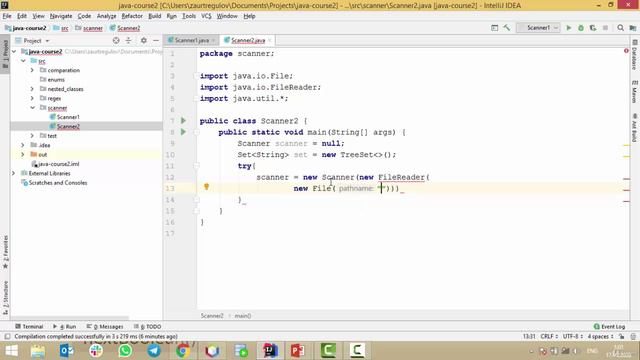Click the Stop button in the toolbar

point(605,28)
